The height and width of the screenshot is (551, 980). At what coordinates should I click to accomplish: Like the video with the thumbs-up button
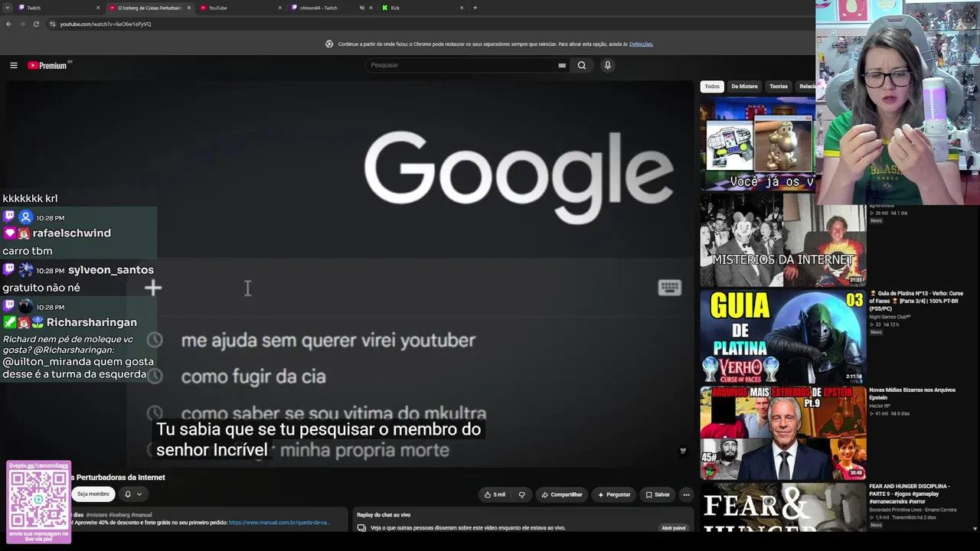point(495,494)
